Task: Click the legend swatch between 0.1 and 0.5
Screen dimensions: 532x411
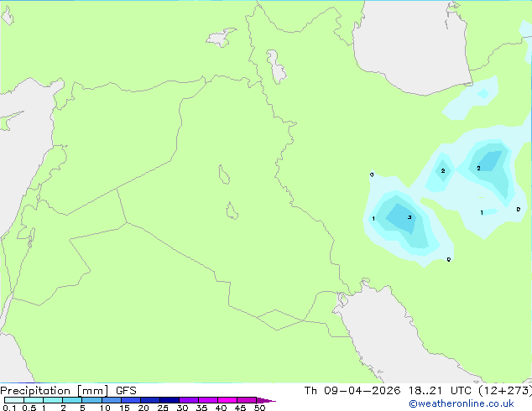Action: 14,400
